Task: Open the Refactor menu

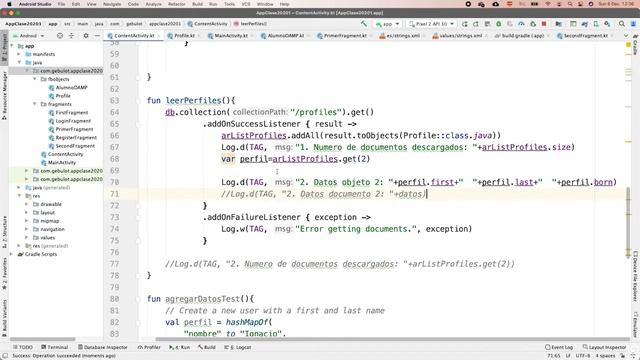Action: 176,4
